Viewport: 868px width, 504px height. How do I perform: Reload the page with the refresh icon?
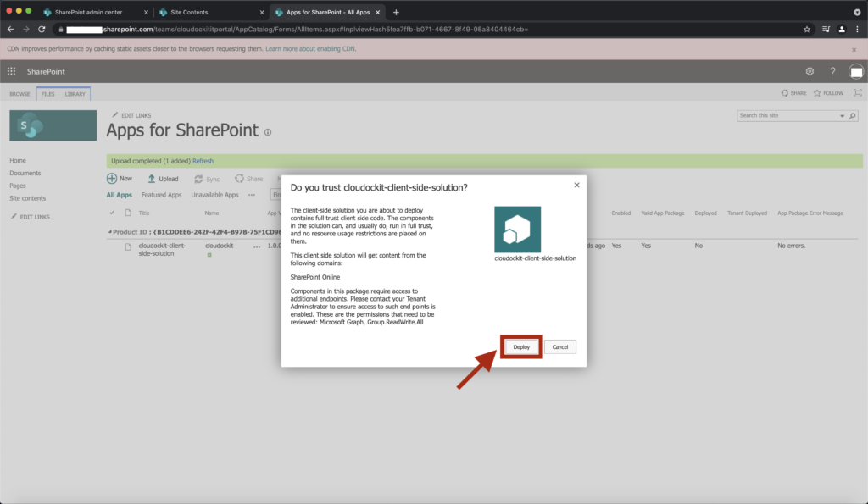pyautogui.click(x=42, y=30)
